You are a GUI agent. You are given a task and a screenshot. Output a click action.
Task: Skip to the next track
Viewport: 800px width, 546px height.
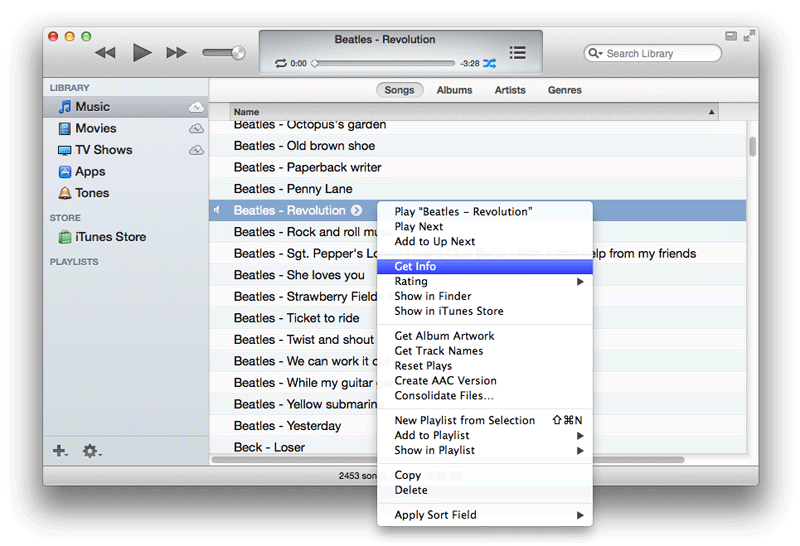(176, 53)
